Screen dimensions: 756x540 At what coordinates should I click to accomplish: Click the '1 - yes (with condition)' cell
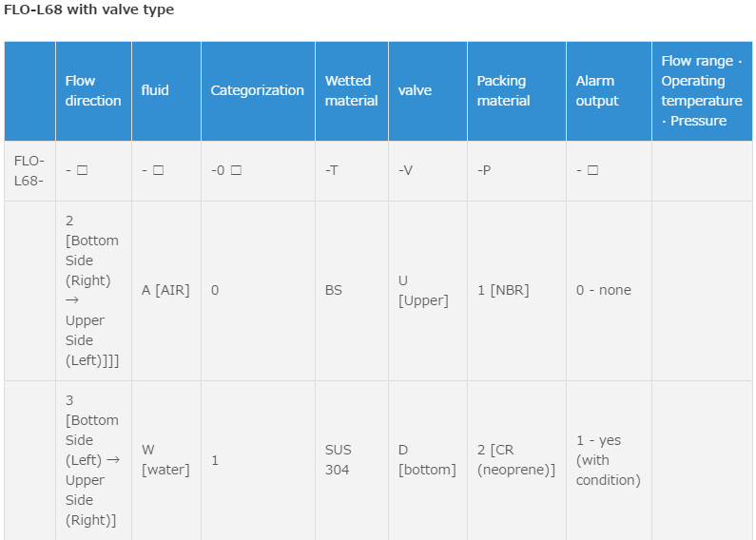tap(608, 460)
